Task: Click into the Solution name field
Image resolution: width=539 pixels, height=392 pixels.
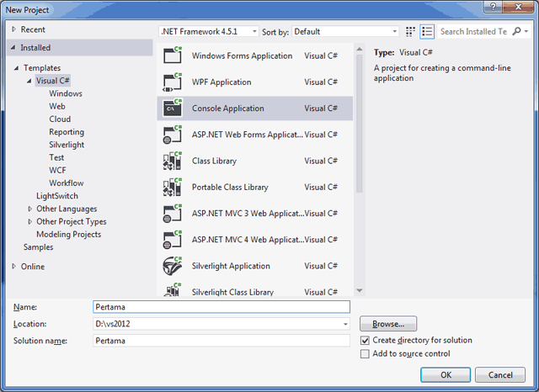Action: (221, 341)
